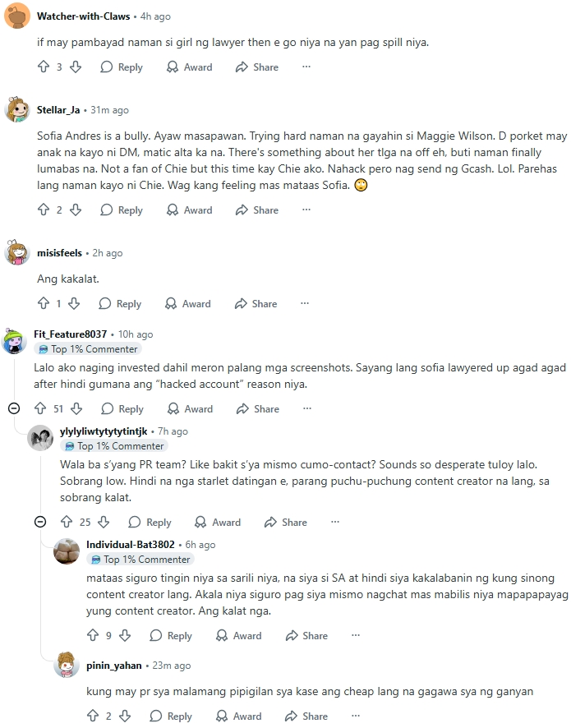Award misisfeels' comment
The width and height of the screenshot is (571, 728).
188,304
